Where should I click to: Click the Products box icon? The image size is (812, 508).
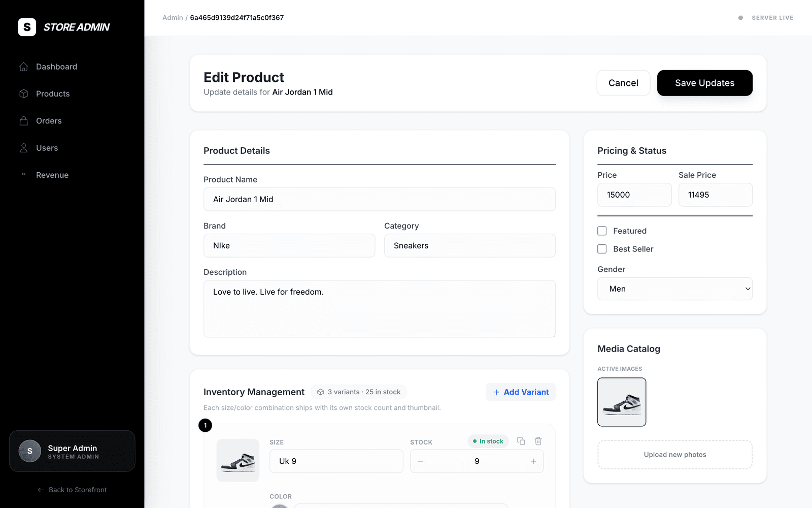[23, 94]
